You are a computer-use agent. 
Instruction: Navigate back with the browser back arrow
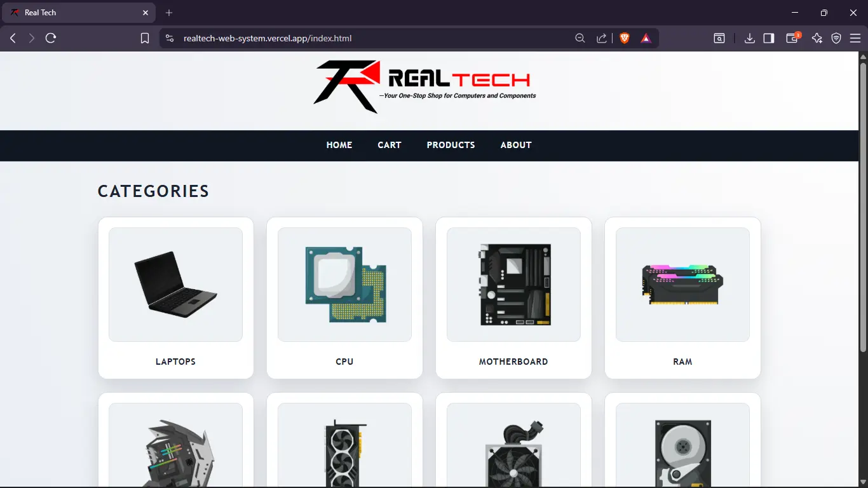(x=11, y=38)
